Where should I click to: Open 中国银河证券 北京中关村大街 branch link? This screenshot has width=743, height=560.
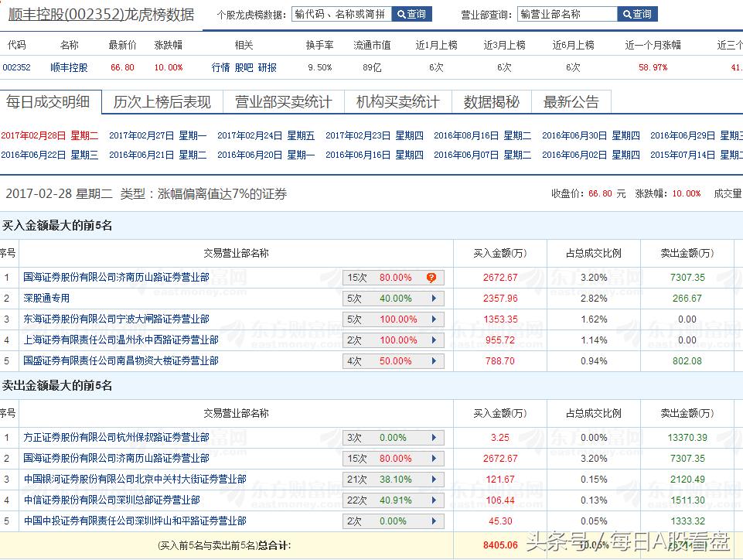pyautogui.click(x=135, y=480)
